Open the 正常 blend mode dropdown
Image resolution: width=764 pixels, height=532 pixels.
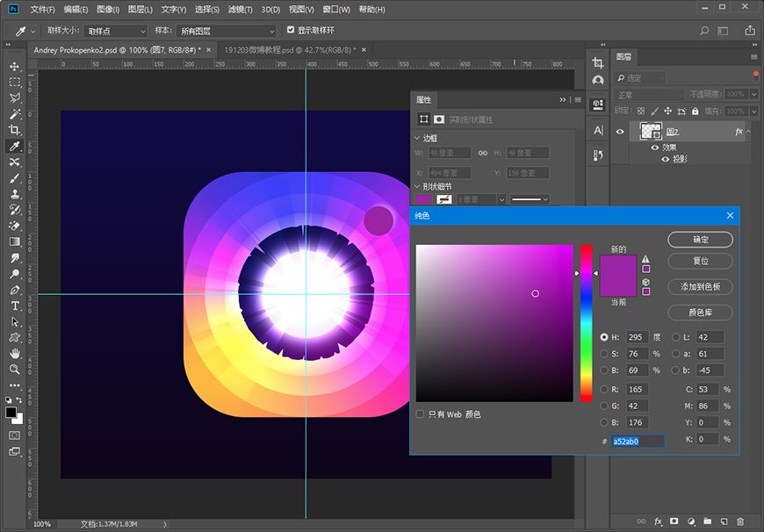point(648,95)
